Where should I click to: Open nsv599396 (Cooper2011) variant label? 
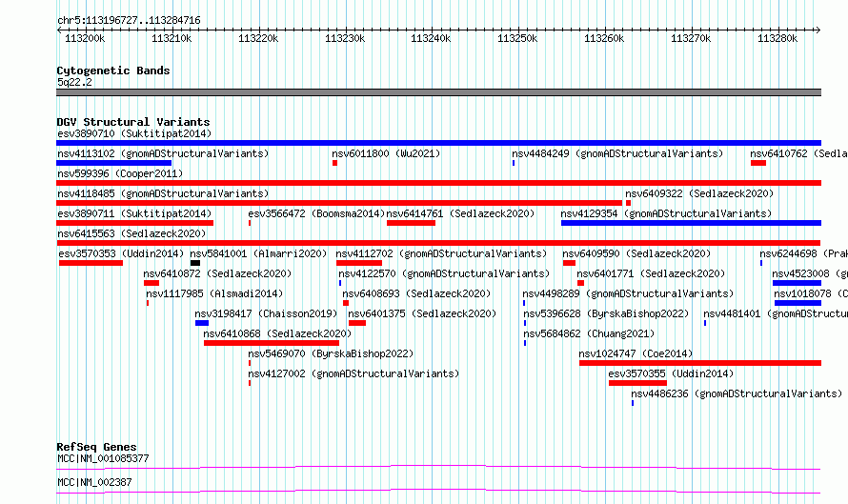click(120, 173)
